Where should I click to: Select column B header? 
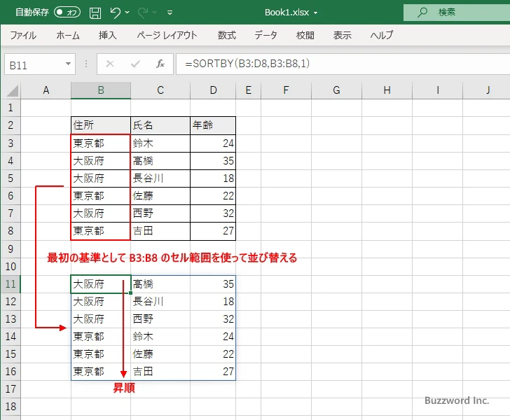coord(101,90)
